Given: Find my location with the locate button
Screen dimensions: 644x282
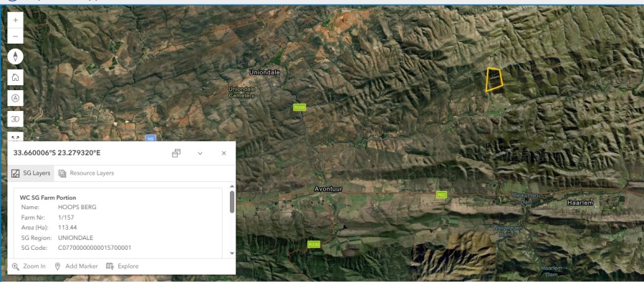Looking at the screenshot, I should tap(15, 98).
